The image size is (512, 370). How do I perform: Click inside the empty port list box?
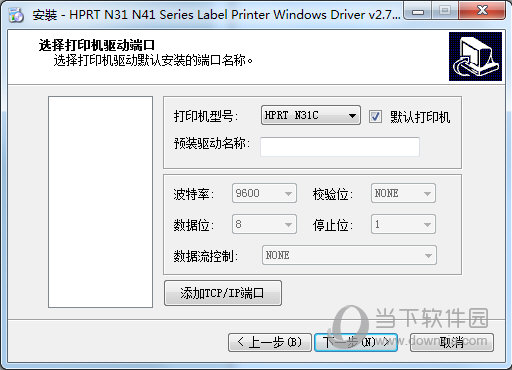[100, 202]
